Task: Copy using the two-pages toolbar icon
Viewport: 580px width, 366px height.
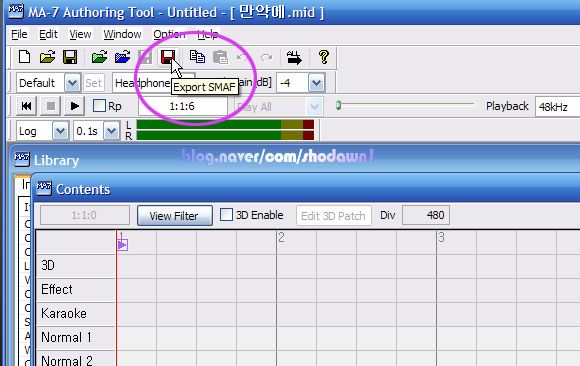Action: coord(197,57)
